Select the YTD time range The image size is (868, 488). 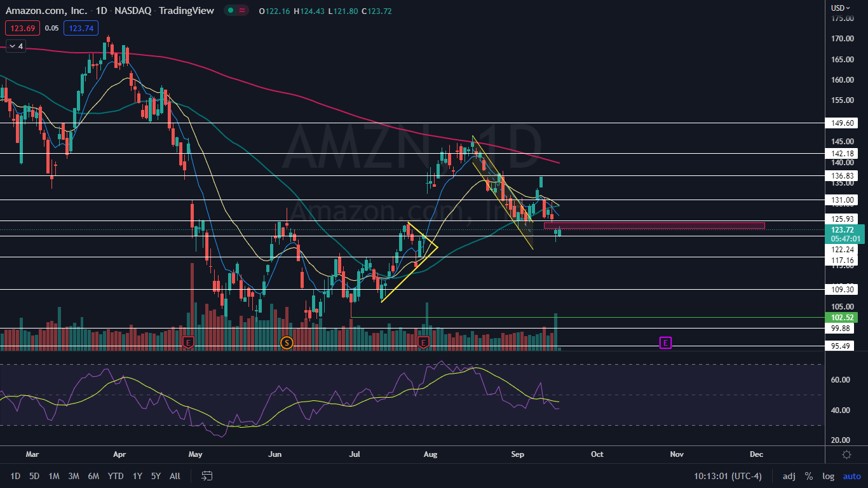[116, 476]
